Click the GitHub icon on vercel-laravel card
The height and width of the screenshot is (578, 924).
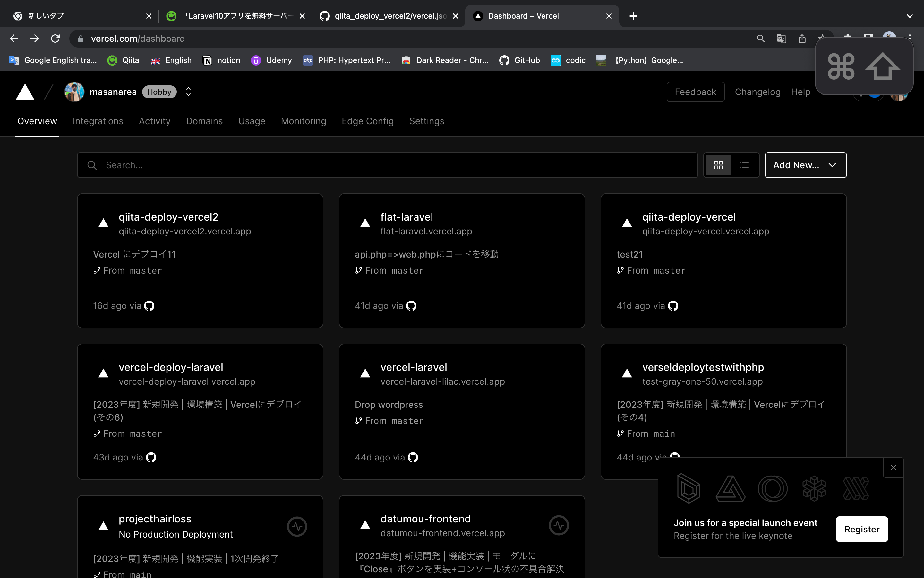(413, 457)
